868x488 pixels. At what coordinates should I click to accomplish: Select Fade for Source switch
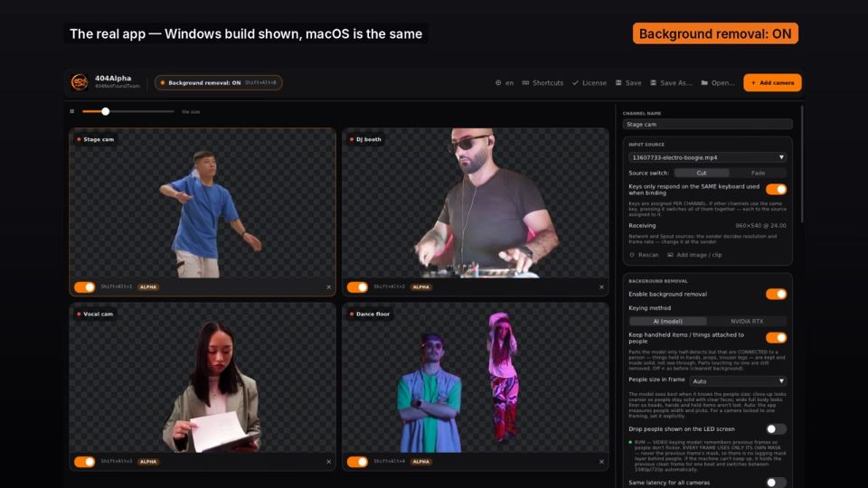758,174
